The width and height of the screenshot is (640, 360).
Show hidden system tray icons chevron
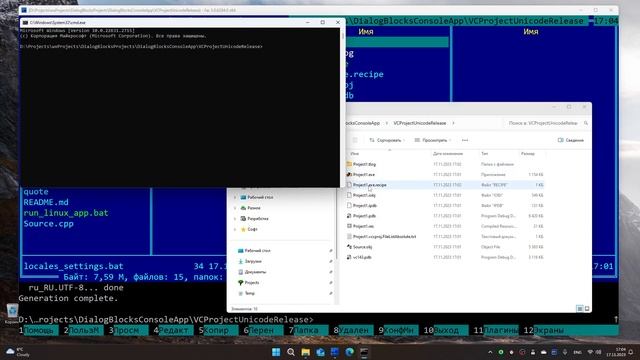[490, 352]
